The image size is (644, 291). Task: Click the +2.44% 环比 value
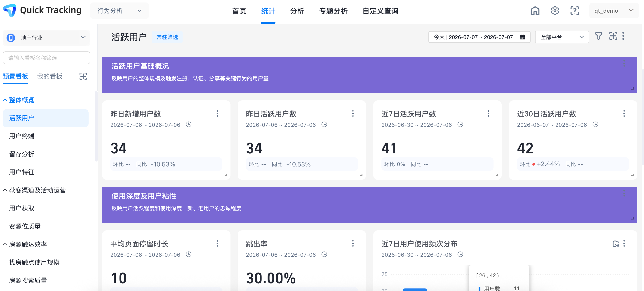click(548, 164)
